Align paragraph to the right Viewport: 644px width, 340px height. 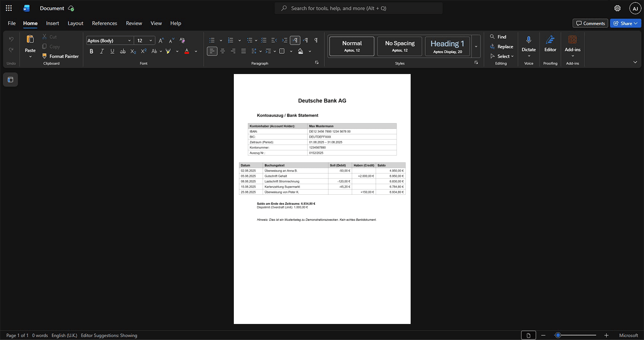click(233, 51)
